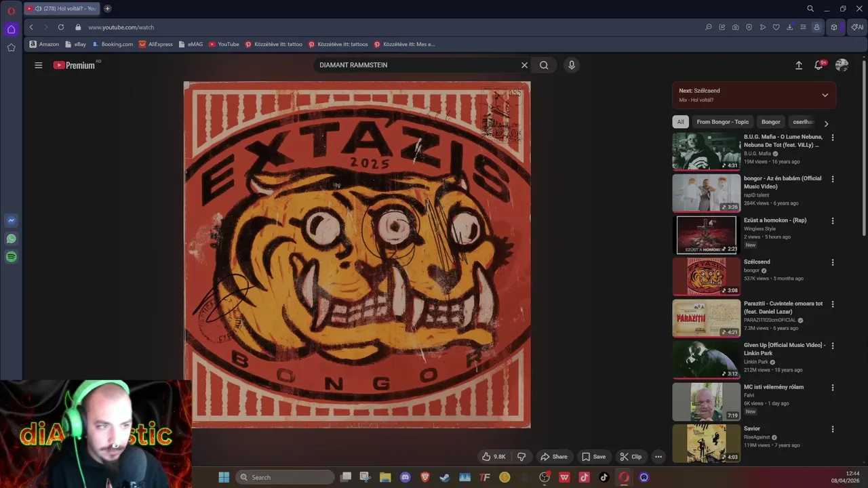This screenshot has height=488, width=868.
Task: Open the Booking.com bookmark
Action: pos(113,44)
